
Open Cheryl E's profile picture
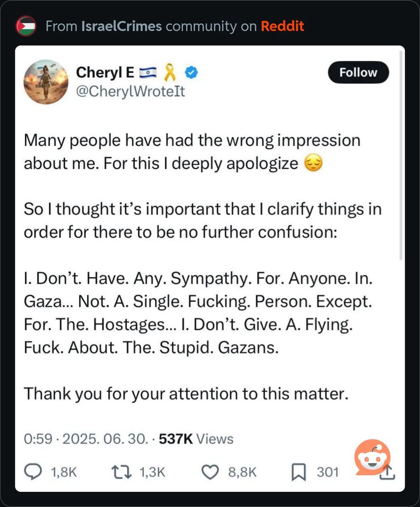pos(46,82)
